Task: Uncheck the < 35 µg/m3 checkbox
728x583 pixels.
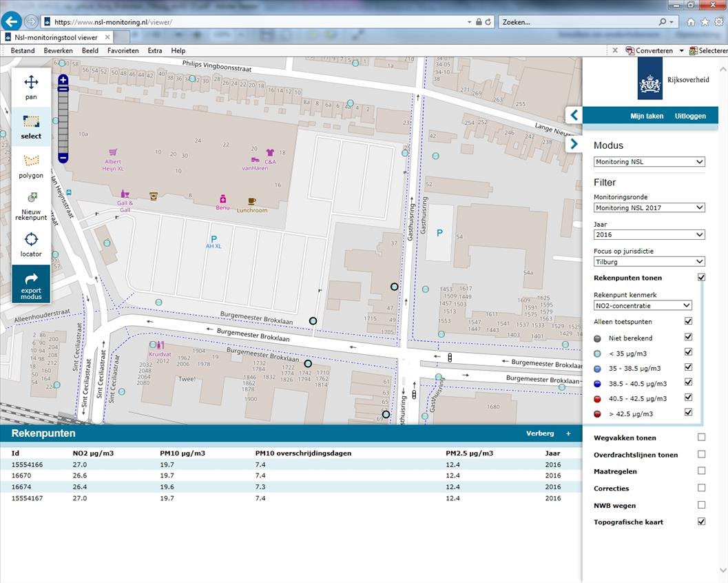Action: (x=688, y=352)
